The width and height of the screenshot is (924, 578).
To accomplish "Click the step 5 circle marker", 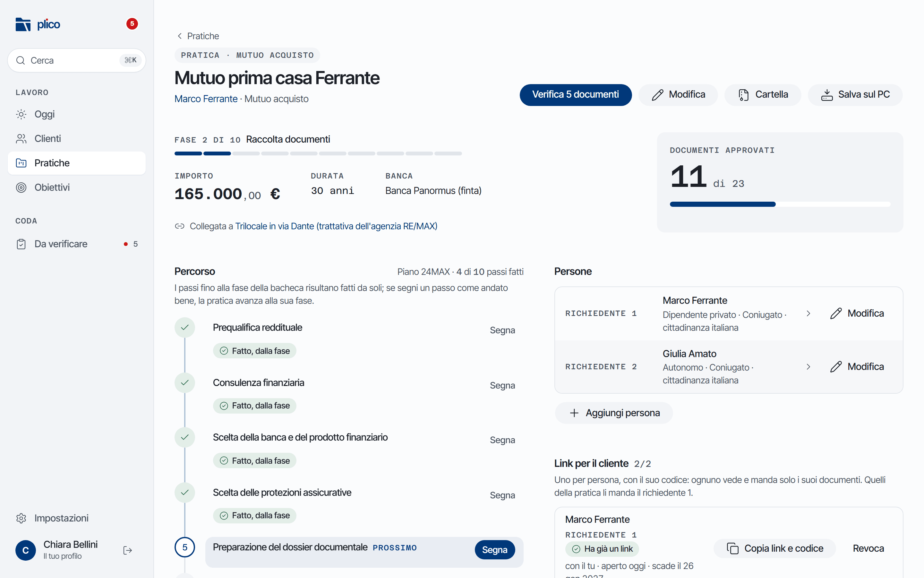I will 185,547.
